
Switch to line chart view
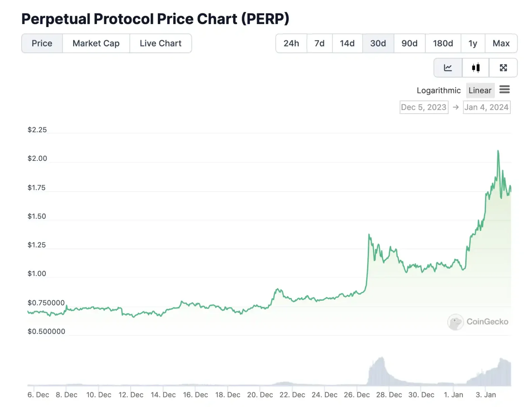[448, 68]
